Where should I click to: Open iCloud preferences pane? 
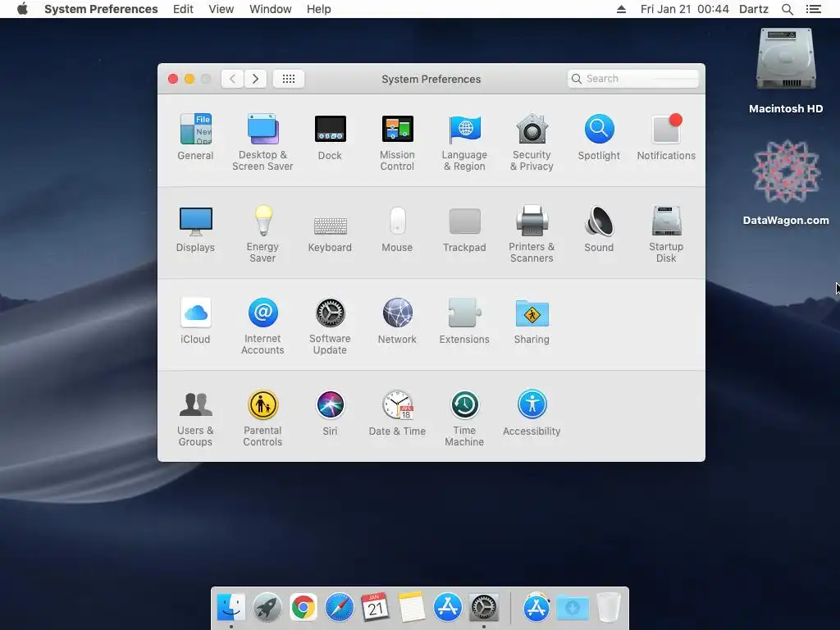195,321
